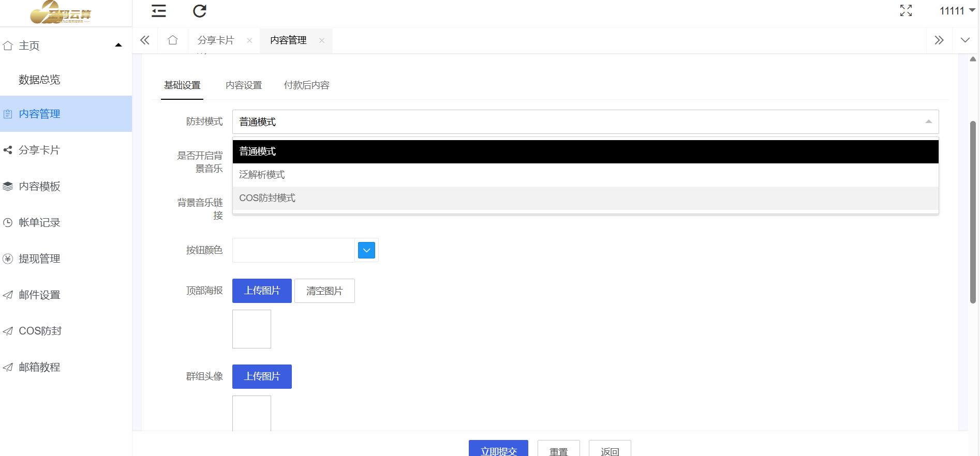The width and height of the screenshot is (980, 456).
Task: Close the 分享卡片 tab
Action: 249,40
